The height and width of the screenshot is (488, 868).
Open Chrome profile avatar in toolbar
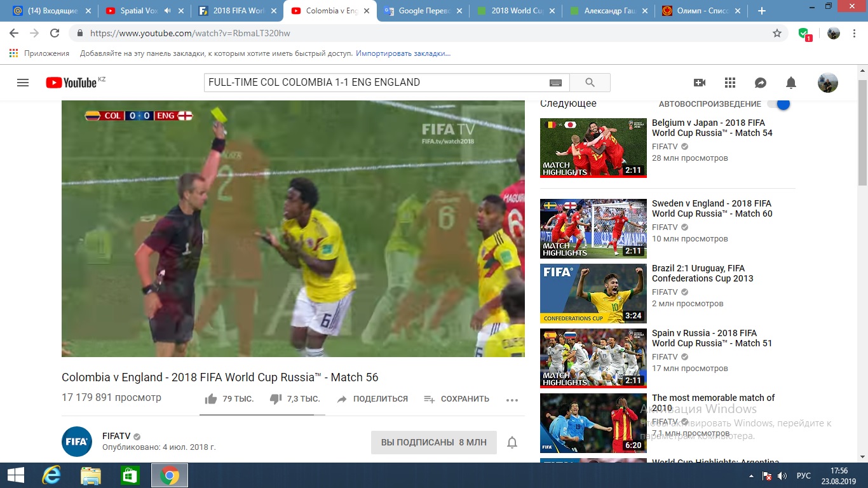click(x=834, y=33)
